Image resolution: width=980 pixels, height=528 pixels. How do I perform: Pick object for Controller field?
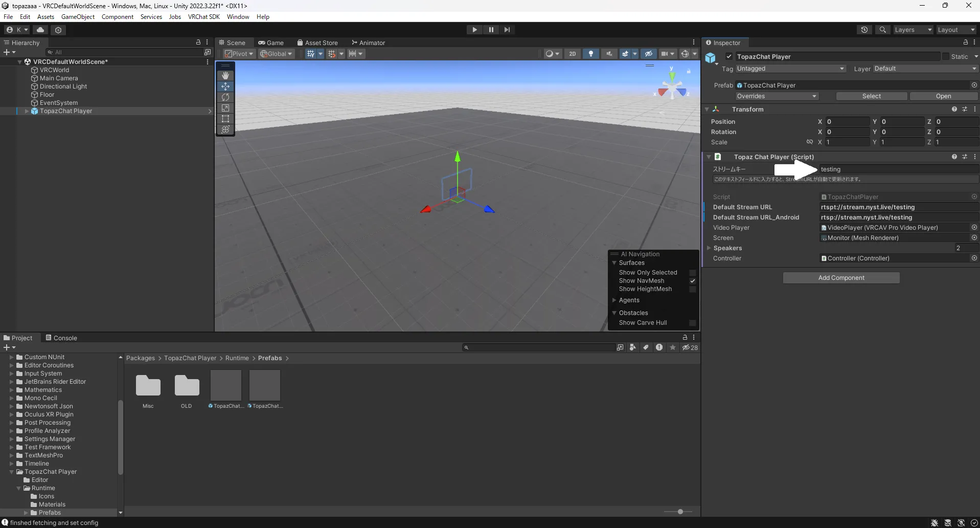coord(974,258)
